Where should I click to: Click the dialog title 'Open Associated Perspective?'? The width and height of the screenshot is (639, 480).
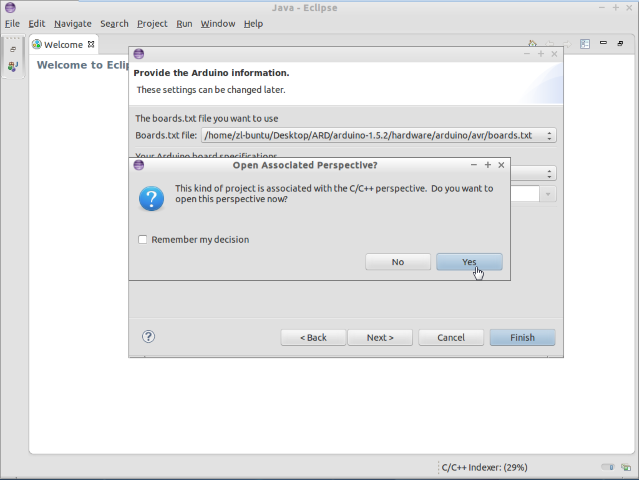click(x=305, y=165)
